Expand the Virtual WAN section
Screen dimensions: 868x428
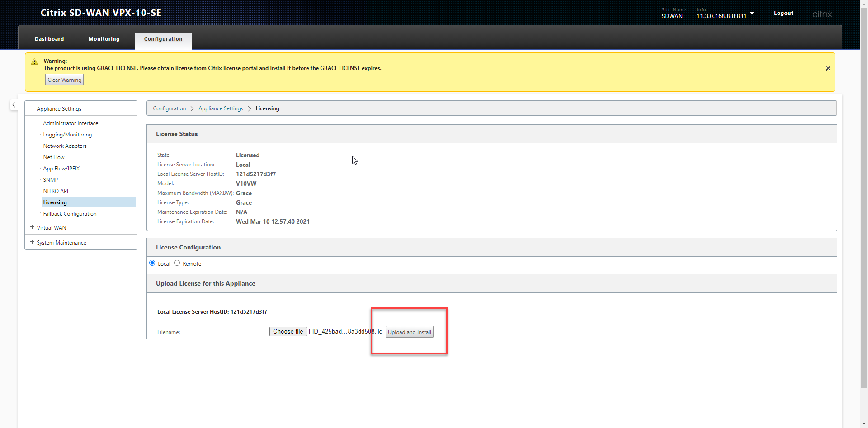tap(32, 227)
